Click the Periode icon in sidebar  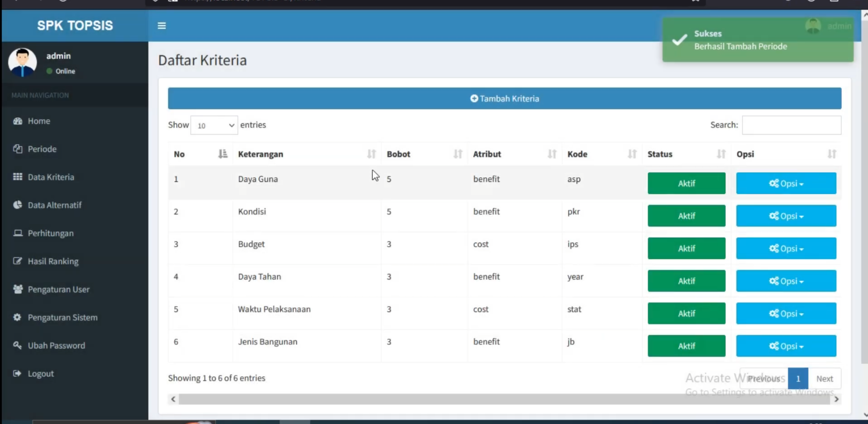18,149
